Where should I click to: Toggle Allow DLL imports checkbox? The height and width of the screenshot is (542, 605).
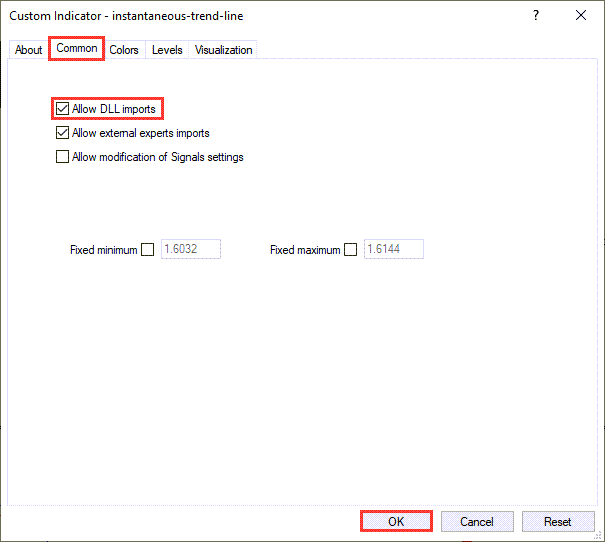(x=62, y=109)
